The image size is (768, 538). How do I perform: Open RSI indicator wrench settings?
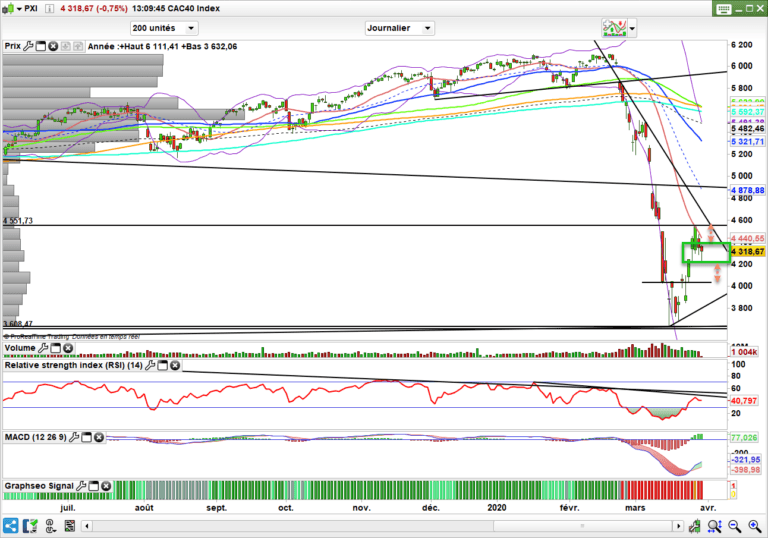(x=150, y=365)
